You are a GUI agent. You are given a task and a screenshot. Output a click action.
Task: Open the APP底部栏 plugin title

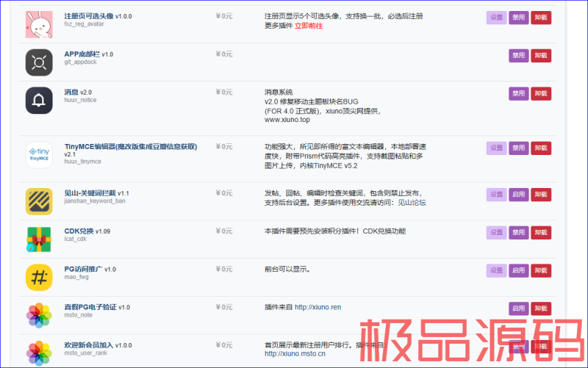[x=82, y=54]
